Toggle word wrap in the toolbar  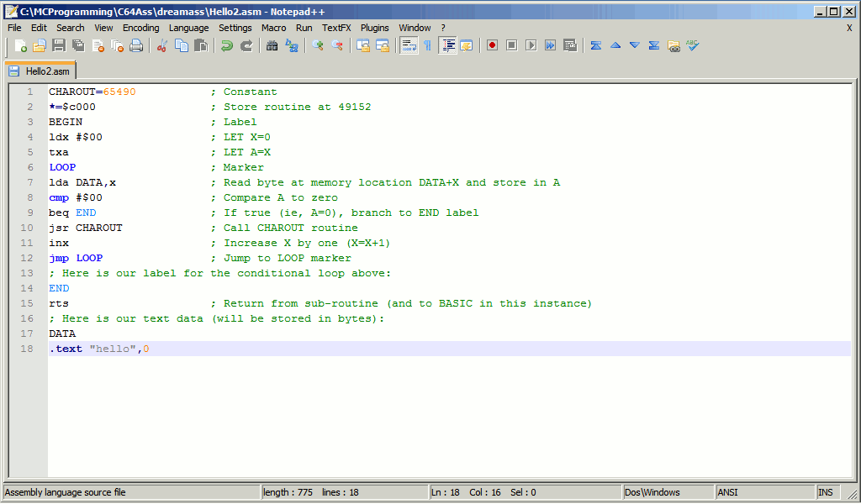click(x=409, y=45)
